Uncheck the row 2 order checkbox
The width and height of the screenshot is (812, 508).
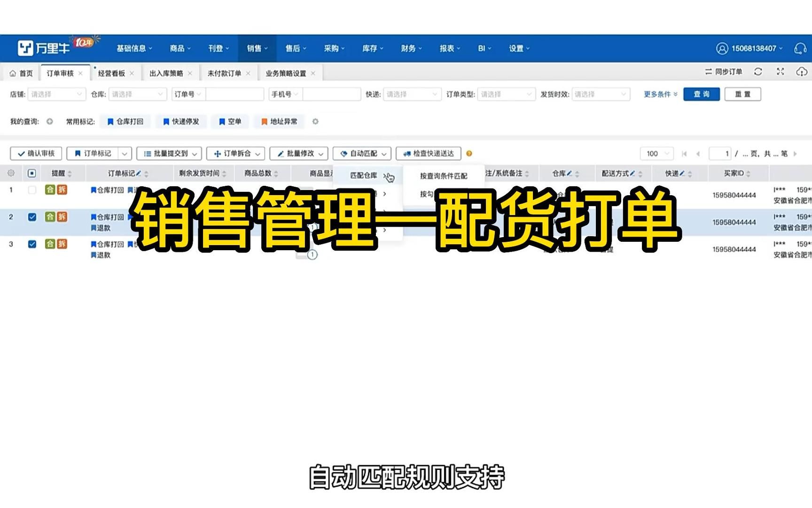pos(32,217)
